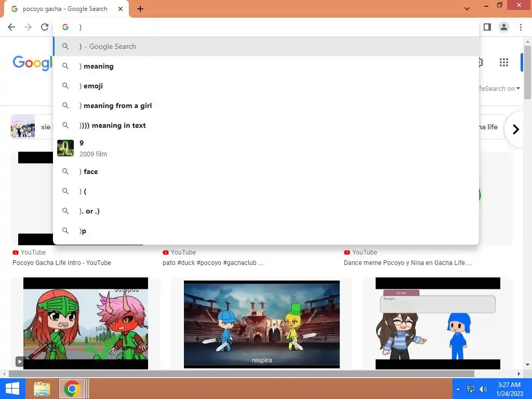This screenshot has height=399, width=532.
Task: Open the girl with glasses and Pocoyo thumbnail
Action: coord(437,323)
